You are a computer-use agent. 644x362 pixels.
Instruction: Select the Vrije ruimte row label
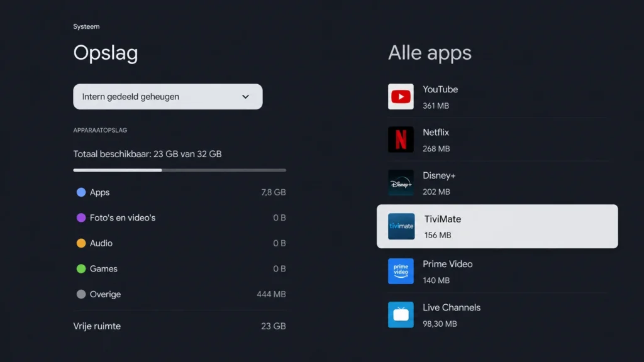[x=97, y=326]
